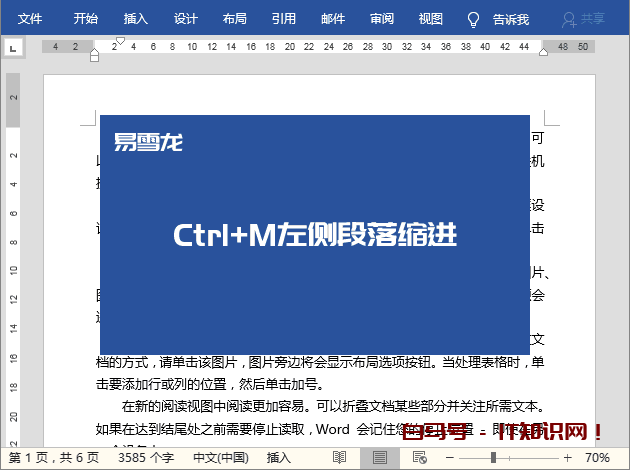The width and height of the screenshot is (630, 470).
Task: Click the 70% zoom level button
Action: (x=597, y=457)
